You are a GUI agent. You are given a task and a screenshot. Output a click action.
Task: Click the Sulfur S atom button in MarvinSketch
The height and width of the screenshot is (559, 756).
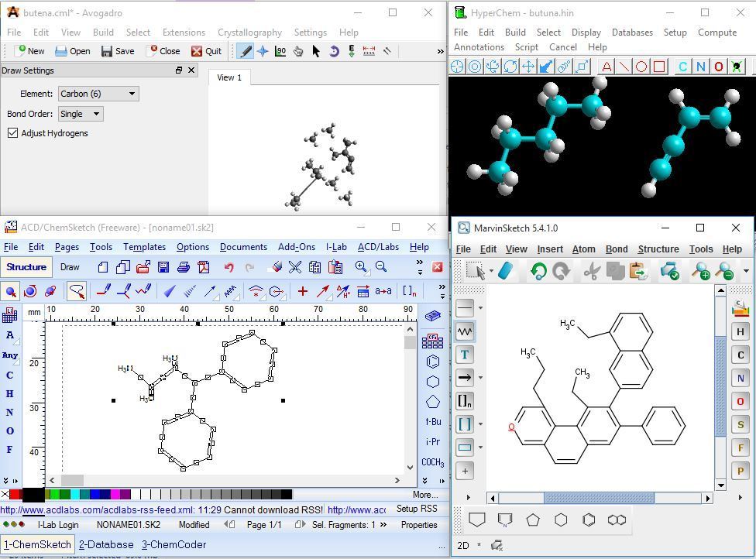pyautogui.click(x=741, y=424)
